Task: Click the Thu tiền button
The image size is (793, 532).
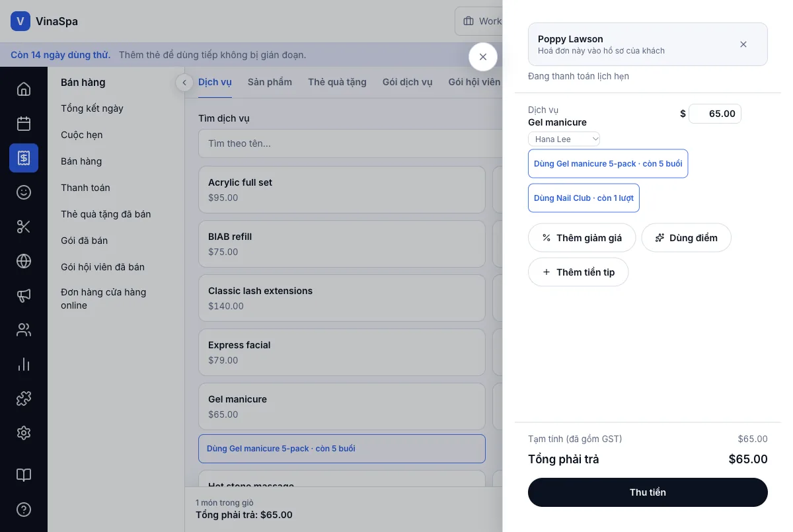Action: click(648, 492)
